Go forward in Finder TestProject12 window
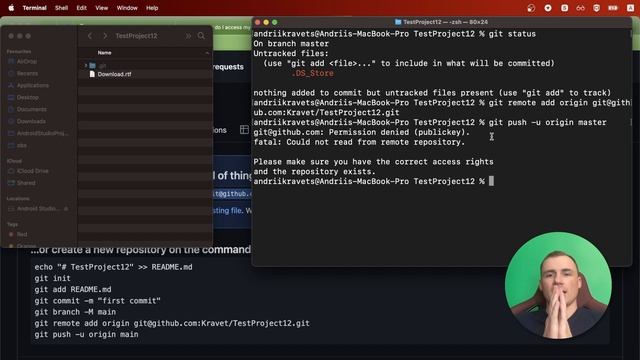The height and width of the screenshot is (360, 640). 105,36
